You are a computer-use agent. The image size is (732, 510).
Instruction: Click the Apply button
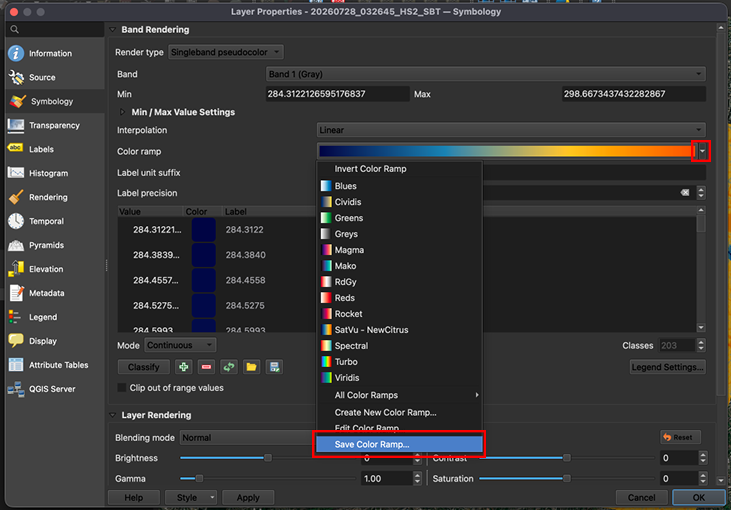pyautogui.click(x=248, y=497)
